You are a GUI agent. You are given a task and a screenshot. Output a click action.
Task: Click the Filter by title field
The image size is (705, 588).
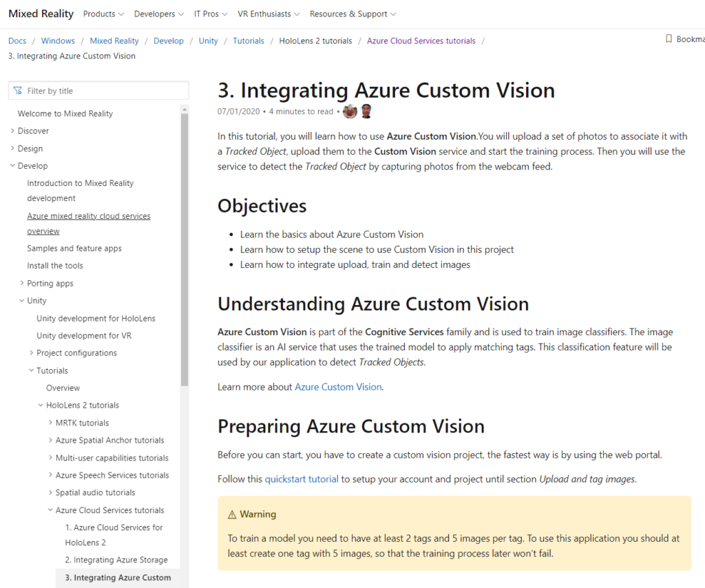click(98, 91)
